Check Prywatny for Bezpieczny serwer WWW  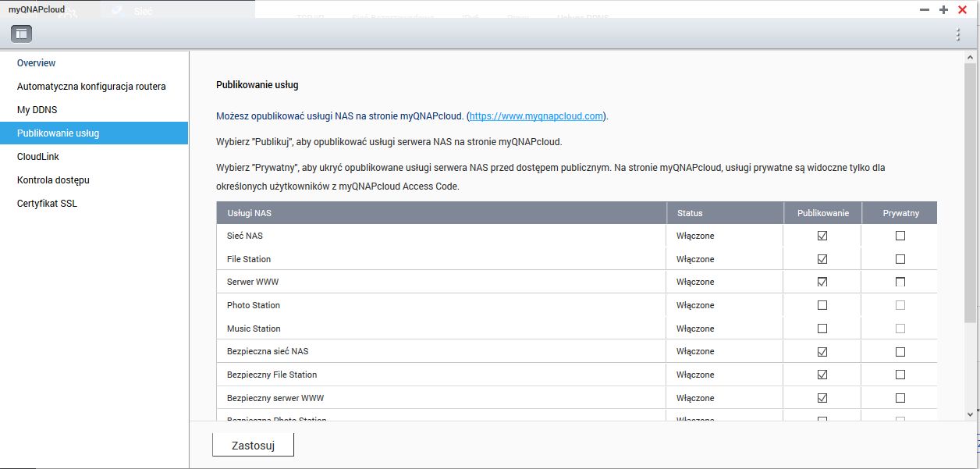[x=900, y=398]
